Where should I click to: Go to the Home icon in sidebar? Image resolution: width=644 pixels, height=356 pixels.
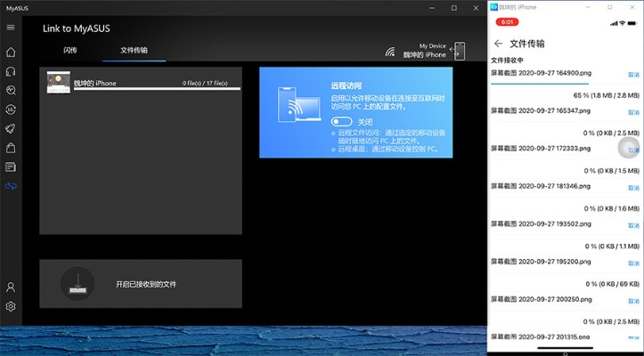point(11,53)
